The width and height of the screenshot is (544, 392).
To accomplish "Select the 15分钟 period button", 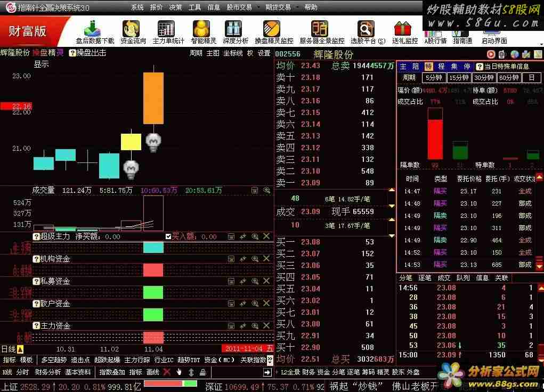I will (x=459, y=78).
